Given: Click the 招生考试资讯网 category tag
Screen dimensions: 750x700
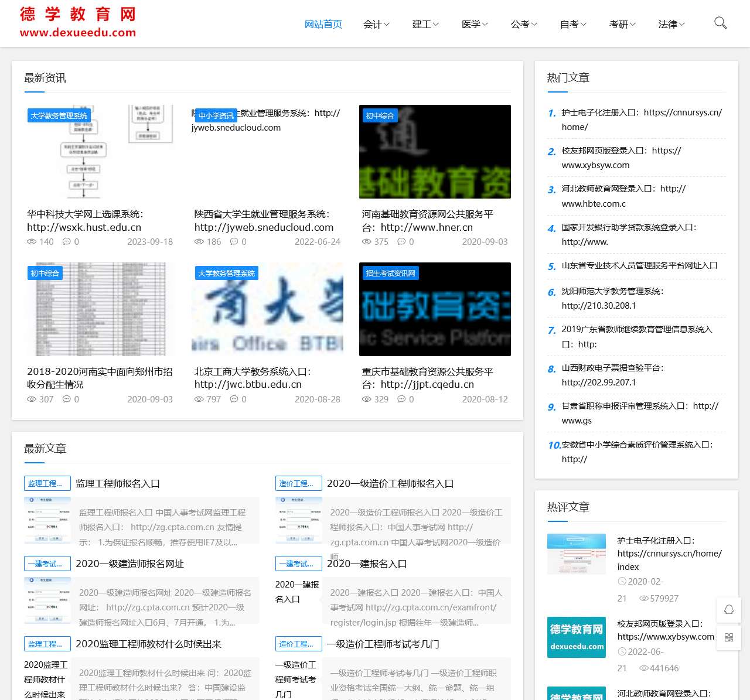Looking at the screenshot, I should pyautogui.click(x=391, y=273).
